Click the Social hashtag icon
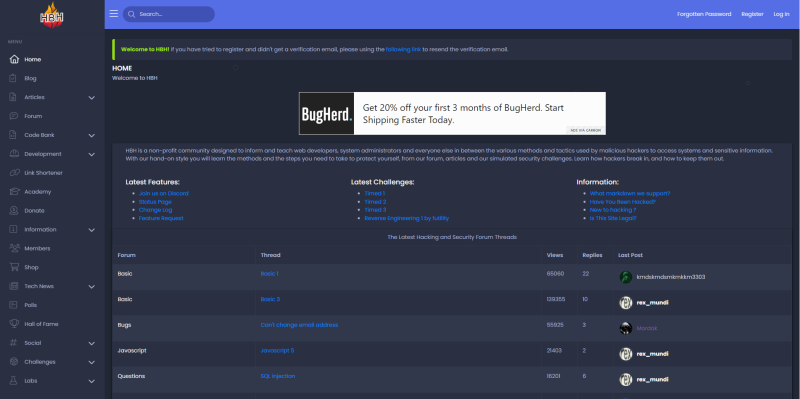Image resolution: width=800 pixels, height=399 pixels. click(x=14, y=343)
